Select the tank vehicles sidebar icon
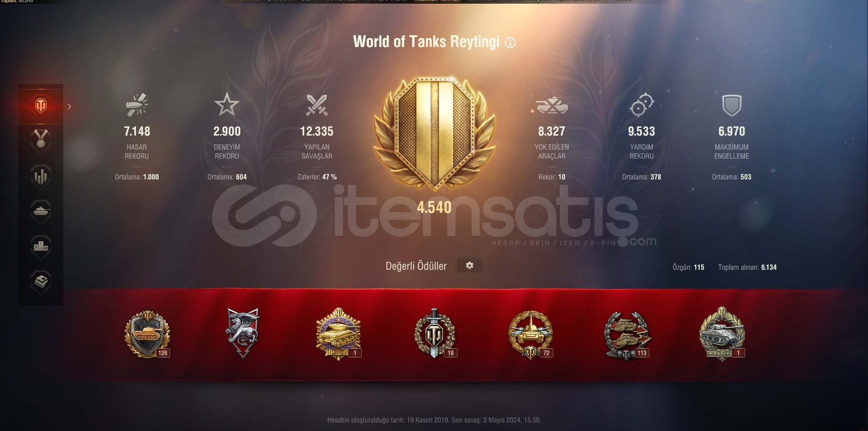Viewport: 868px width, 431px height. point(41,211)
